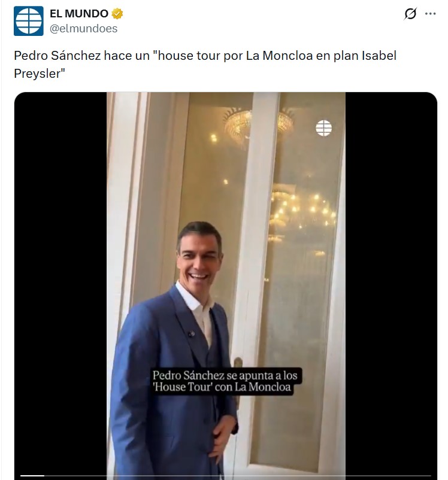Click the 'House Tour' caption overlay in video

coord(226,381)
